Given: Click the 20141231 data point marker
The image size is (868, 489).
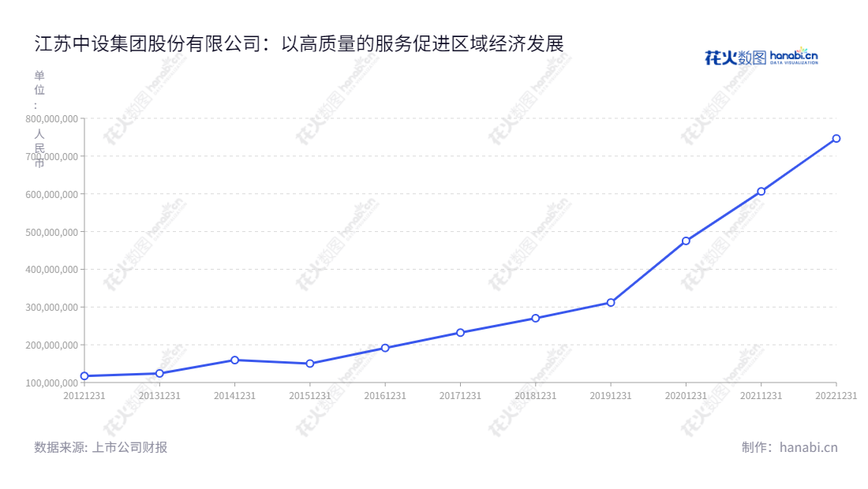Looking at the screenshot, I should click(234, 360).
